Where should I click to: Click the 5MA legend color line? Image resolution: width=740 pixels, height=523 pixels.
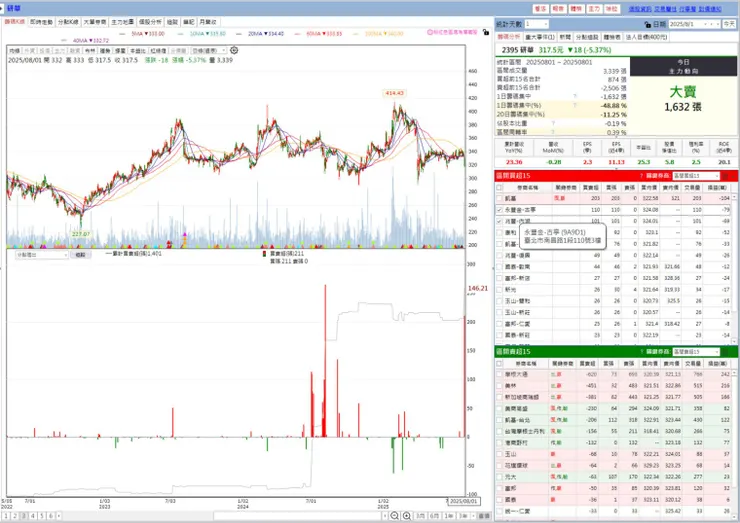coord(123,34)
